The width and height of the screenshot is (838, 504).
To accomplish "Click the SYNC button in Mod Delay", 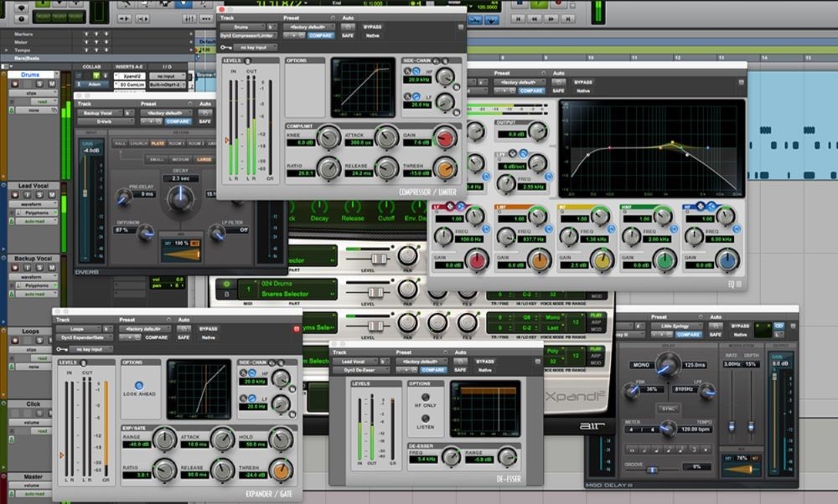I will [x=668, y=409].
